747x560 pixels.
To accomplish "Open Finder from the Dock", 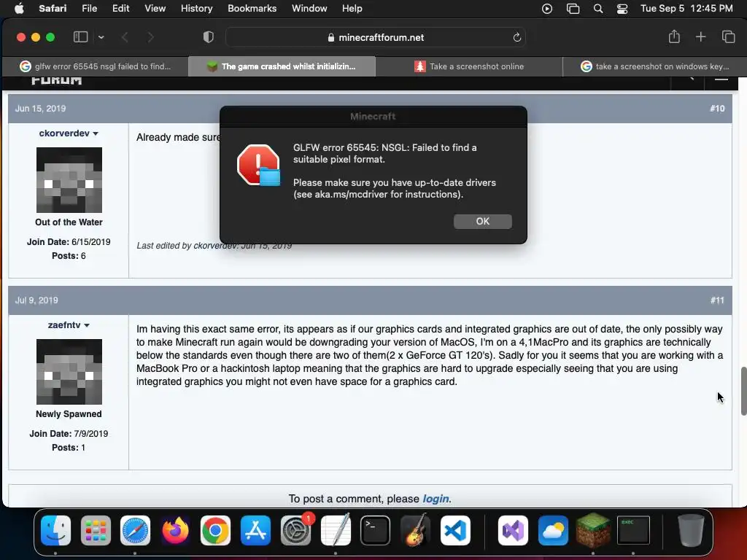I will [x=55, y=530].
